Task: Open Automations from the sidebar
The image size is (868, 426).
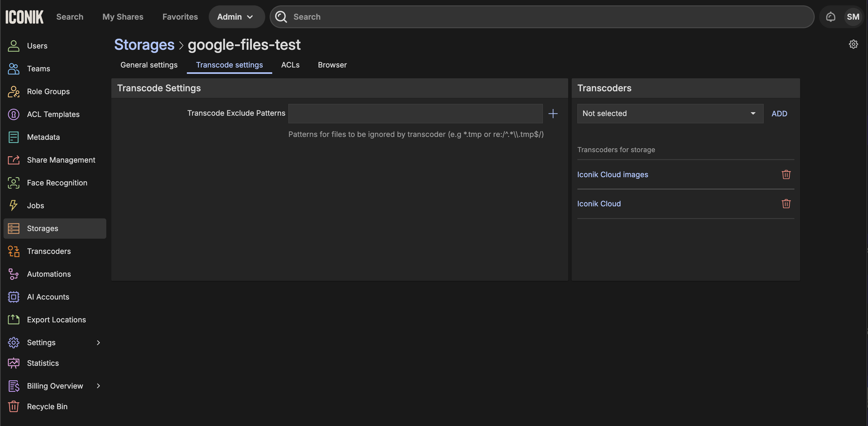Action: (x=49, y=274)
